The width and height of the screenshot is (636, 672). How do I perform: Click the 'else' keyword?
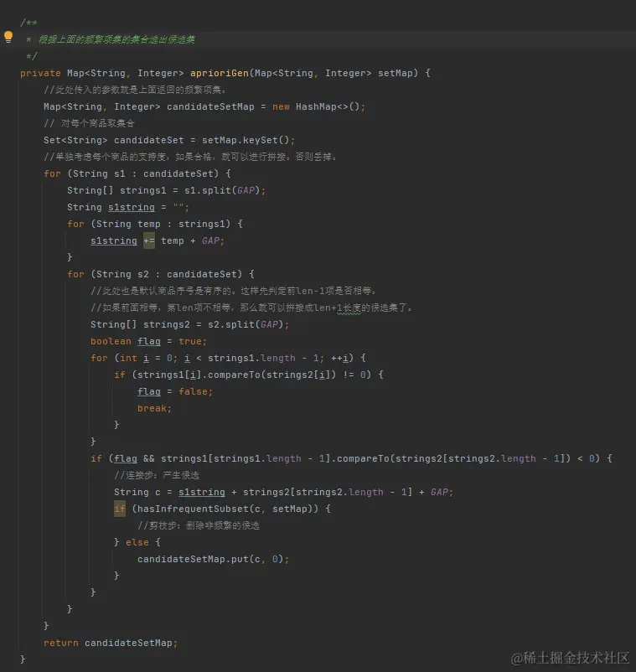point(137,542)
